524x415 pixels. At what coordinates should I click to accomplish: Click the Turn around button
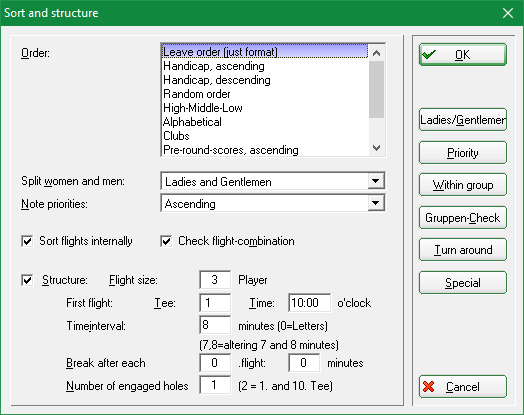(463, 250)
